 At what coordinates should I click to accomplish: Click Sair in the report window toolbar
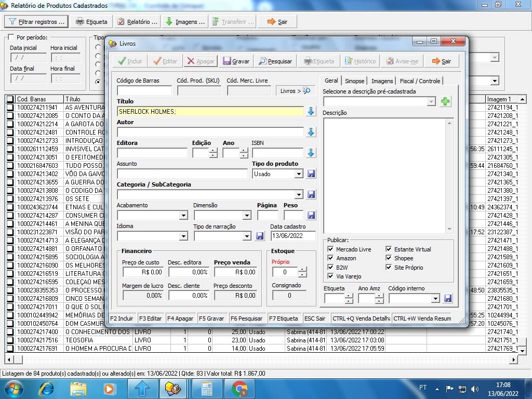277,22
